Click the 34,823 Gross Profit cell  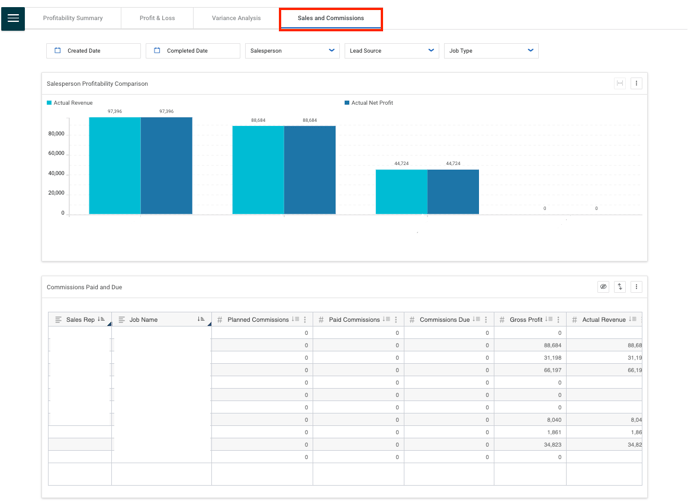(x=530, y=444)
